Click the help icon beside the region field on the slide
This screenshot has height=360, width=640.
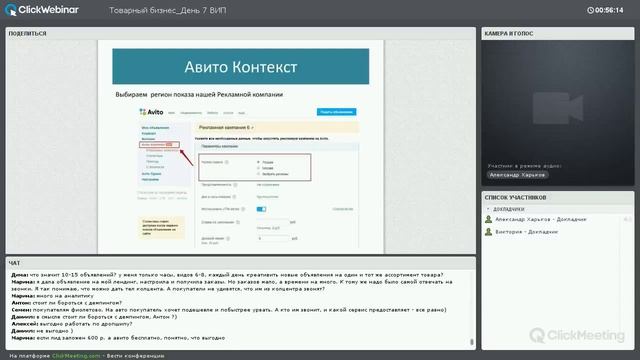(227, 162)
